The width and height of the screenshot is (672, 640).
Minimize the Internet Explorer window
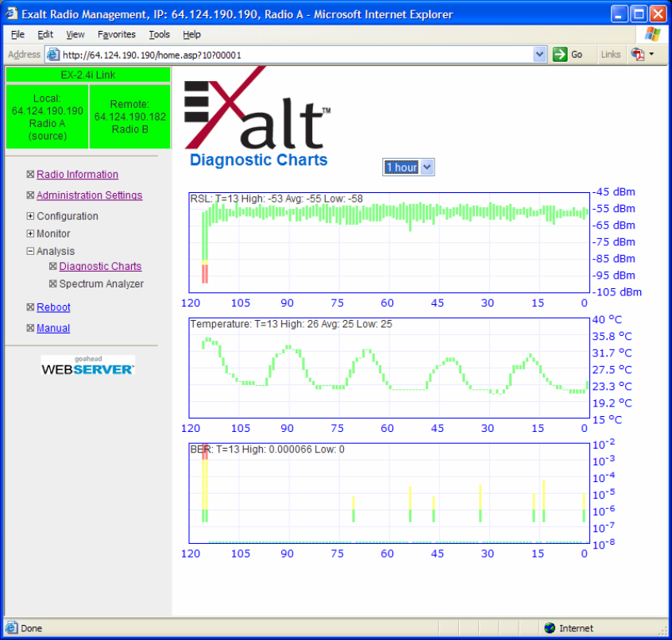pos(619,13)
